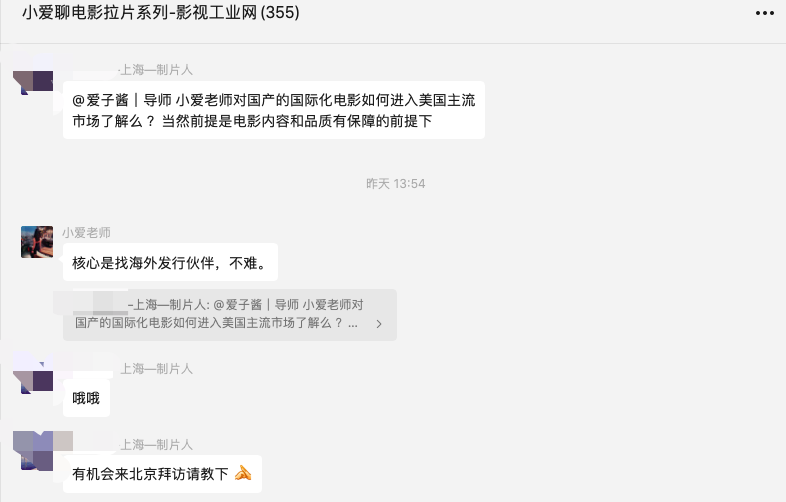Click the @爱子酱｜导师 mention text
Viewport: 786px width, 502px height.
coord(122,100)
